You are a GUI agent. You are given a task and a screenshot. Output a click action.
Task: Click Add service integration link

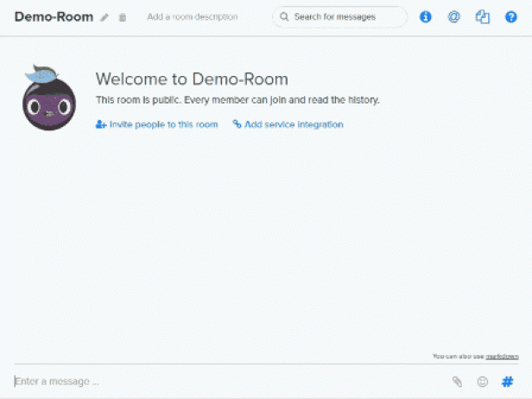click(288, 124)
